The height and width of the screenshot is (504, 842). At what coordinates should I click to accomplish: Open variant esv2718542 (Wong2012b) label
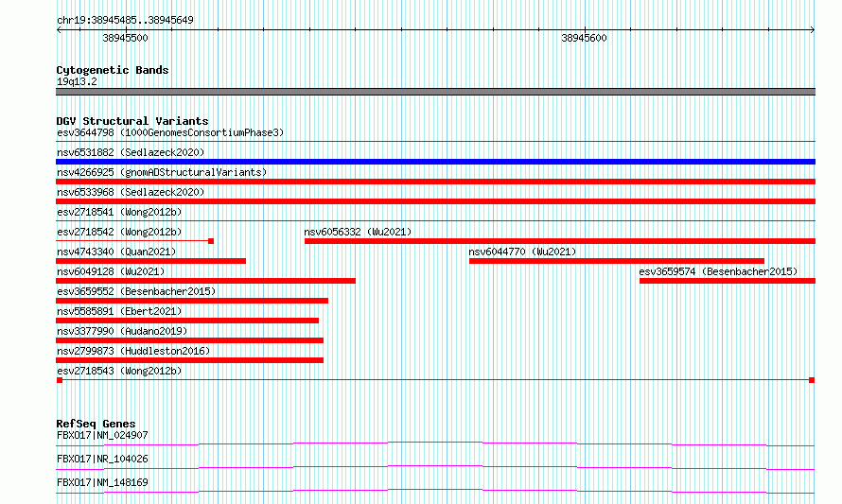pos(119,232)
